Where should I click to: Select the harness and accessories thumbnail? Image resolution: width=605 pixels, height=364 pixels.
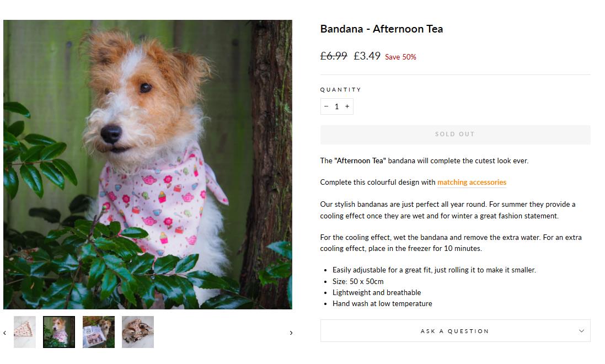coord(138,332)
